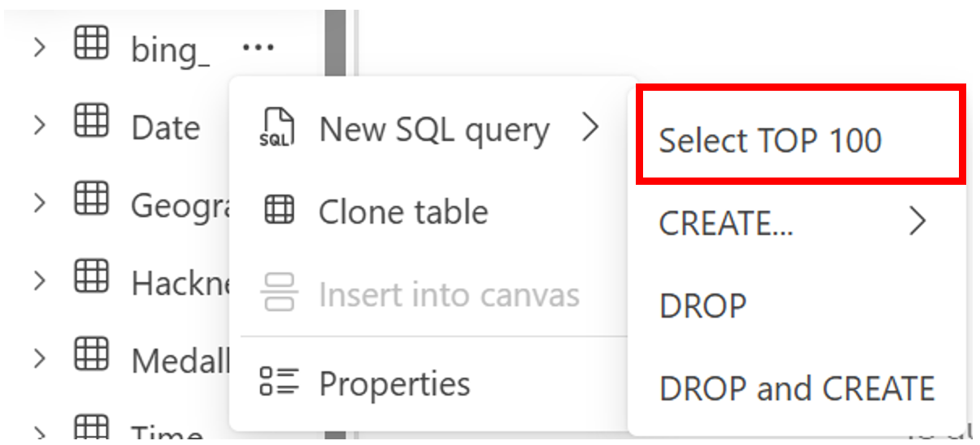The width and height of the screenshot is (980, 445).
Task: Open the ellipsis menu for bing_ table
Action: click(x=258, y=48)
